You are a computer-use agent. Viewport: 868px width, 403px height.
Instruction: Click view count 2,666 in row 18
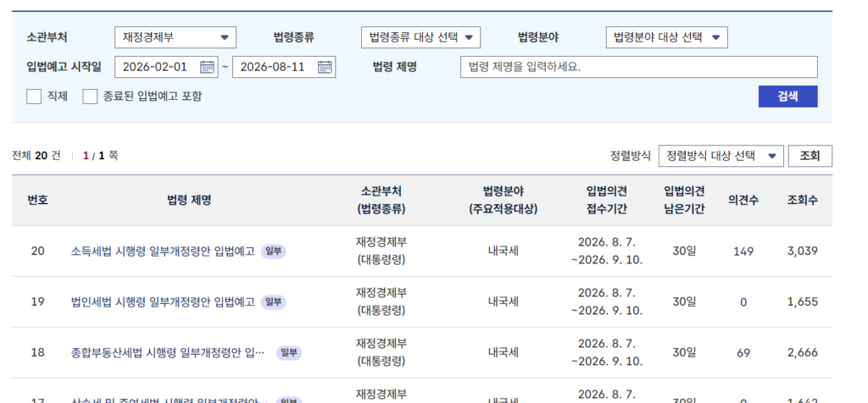803,353
